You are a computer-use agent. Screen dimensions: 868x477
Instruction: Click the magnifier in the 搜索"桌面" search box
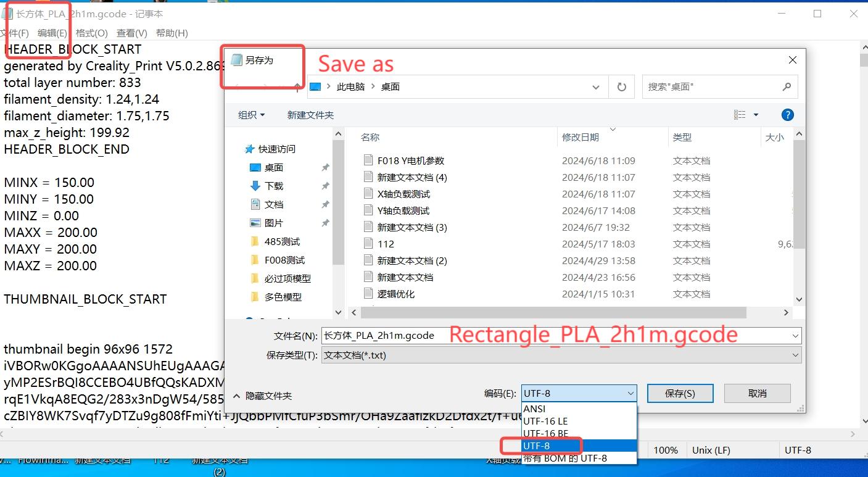(787, 86)
